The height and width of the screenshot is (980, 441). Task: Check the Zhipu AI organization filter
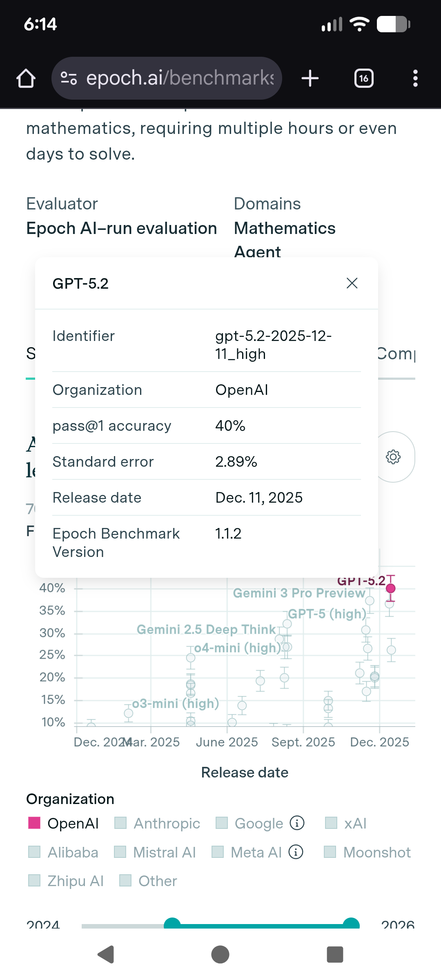(34, 881)
